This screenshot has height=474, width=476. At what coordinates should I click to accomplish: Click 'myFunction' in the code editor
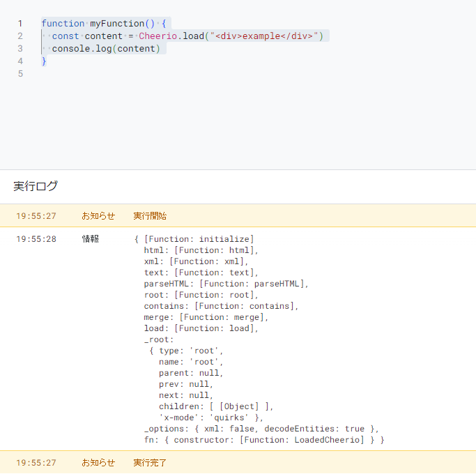pyautogui.click(x=117, y=24)
